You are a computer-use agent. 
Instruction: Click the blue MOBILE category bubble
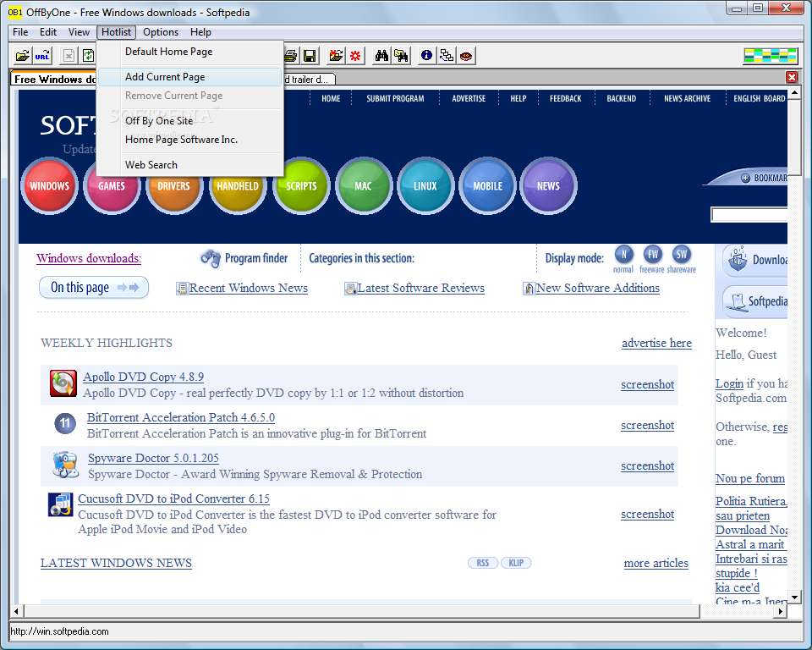[x=487, y=185]
